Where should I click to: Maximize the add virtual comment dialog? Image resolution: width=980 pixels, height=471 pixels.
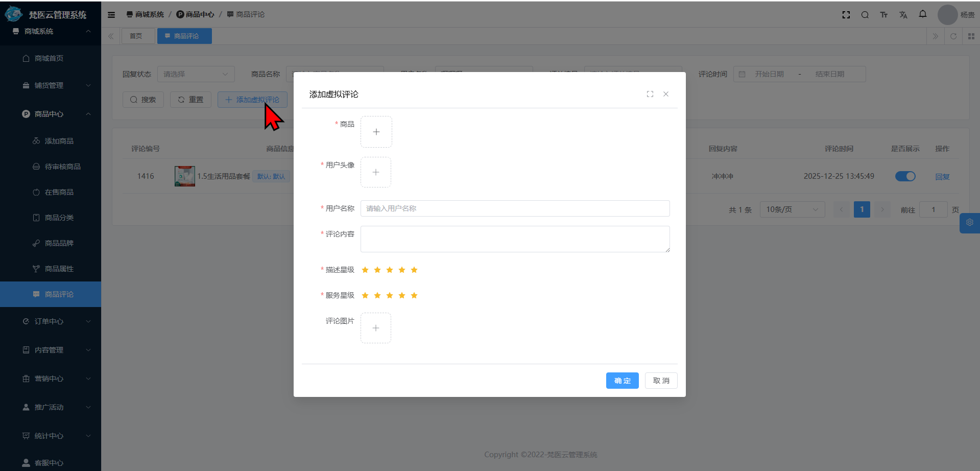(x=650, y=94)
